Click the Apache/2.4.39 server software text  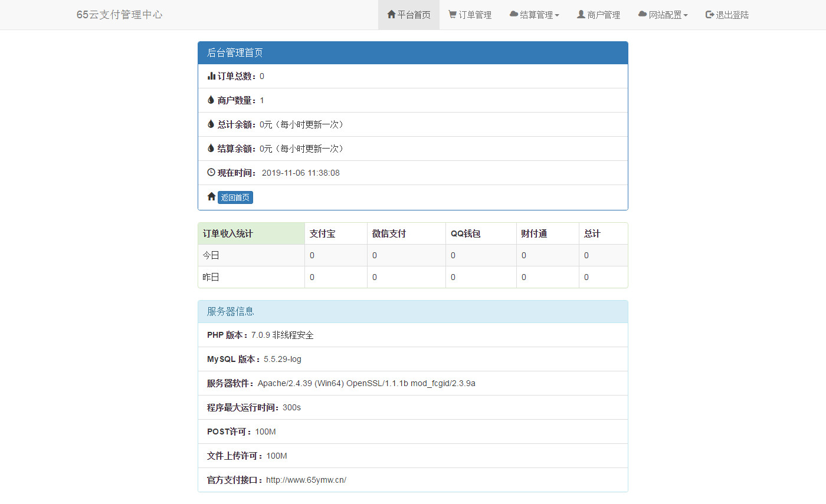pos(366,383)
